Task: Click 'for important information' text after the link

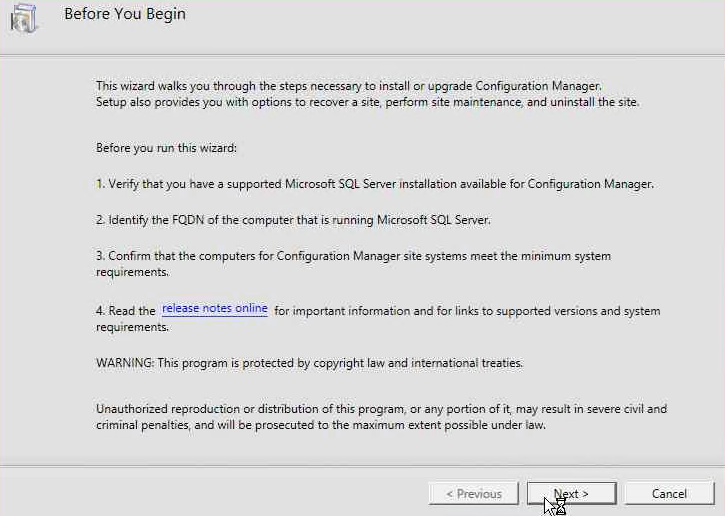Action: point(342,311)
